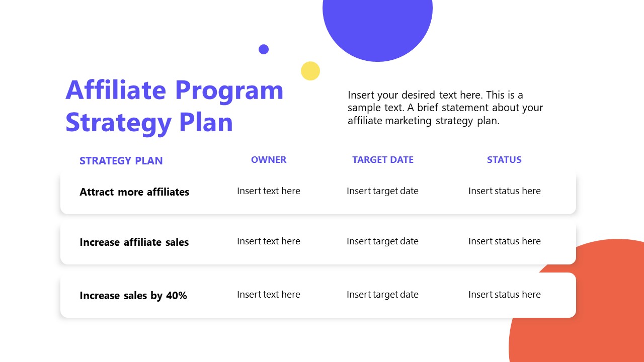Select the small yellow circle shape

(x=310, y=71)
